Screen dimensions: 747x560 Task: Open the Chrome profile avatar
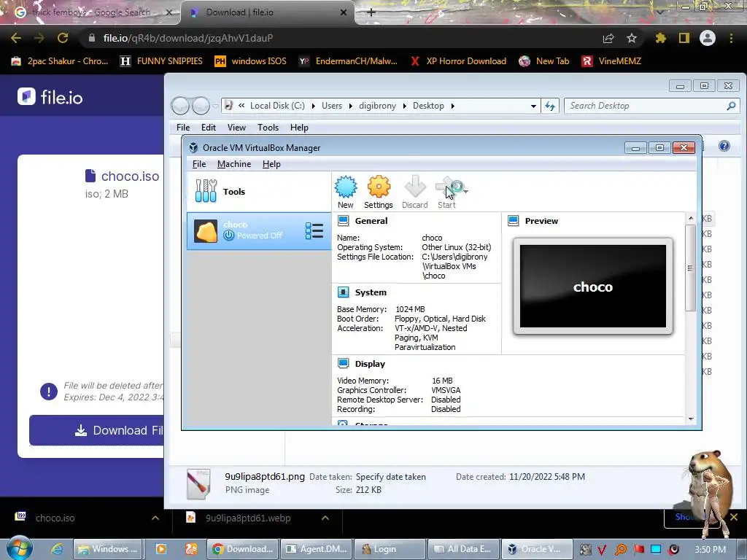click(x=708, y=38)
